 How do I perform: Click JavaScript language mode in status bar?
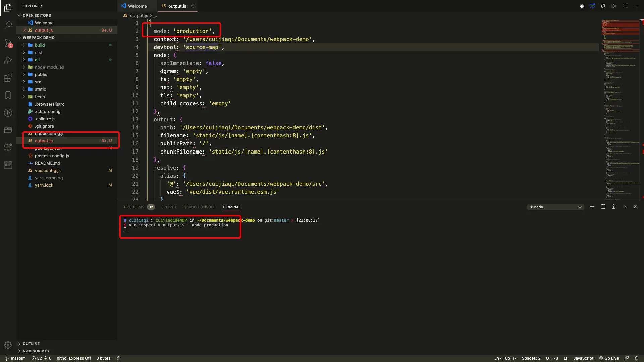pyautogui.click(x=583, y=358)
